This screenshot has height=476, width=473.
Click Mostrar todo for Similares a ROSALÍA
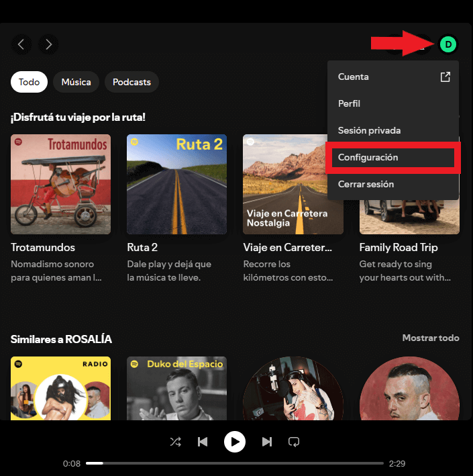[431, 338]
